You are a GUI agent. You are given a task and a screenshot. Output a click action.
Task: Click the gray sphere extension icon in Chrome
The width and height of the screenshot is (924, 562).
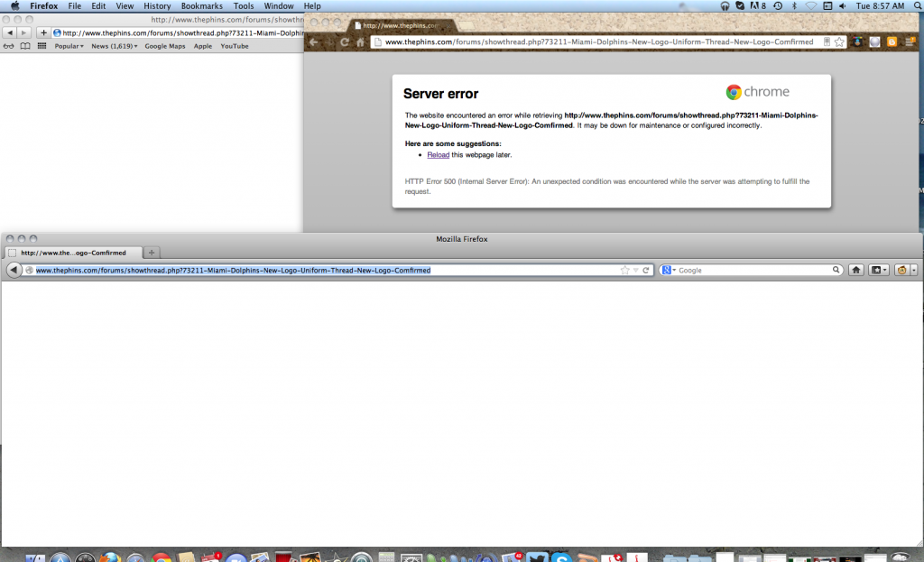(x=874, y=41)
